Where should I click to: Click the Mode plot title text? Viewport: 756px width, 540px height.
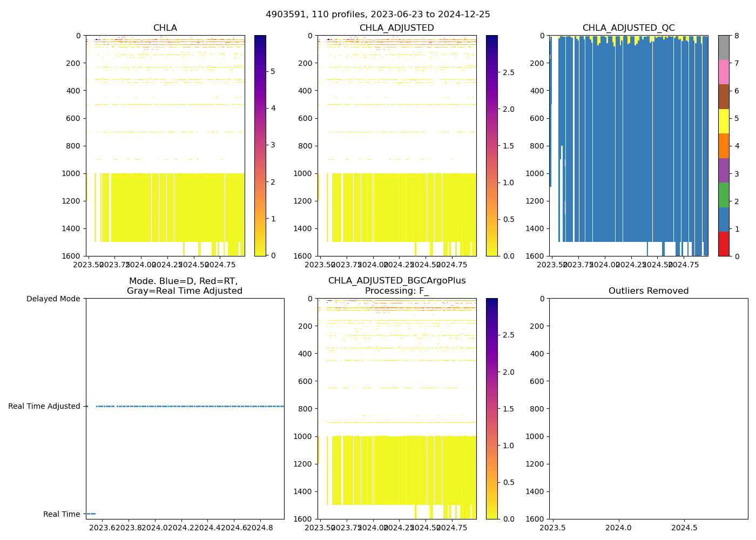pyautogui.click(x=184, y=286)
